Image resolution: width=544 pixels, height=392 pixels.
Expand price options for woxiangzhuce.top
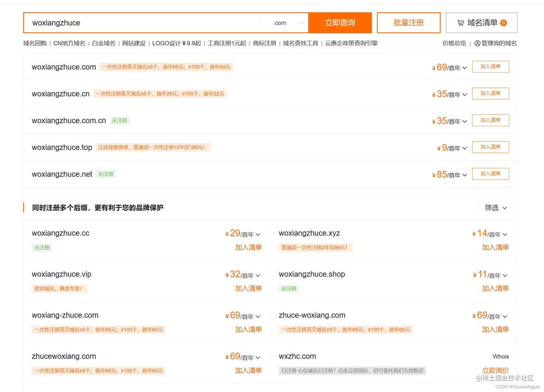pyautogui.click(x=464, y=148)
